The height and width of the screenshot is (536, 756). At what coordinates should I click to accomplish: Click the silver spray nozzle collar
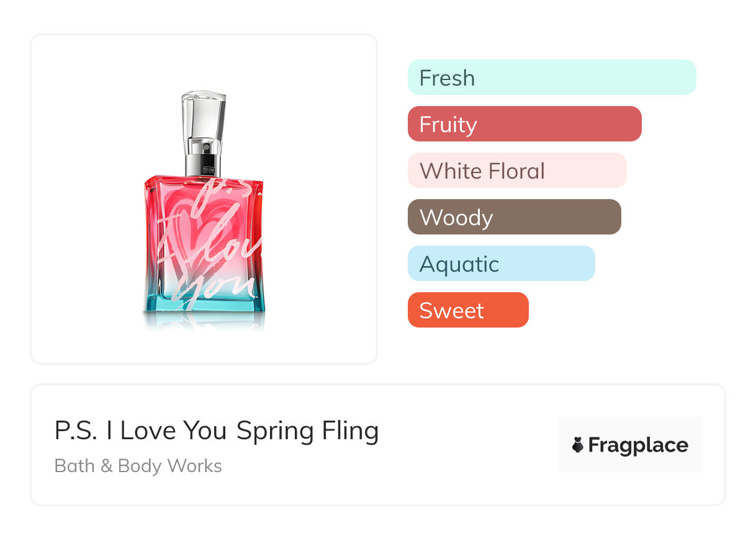(203, 159)
